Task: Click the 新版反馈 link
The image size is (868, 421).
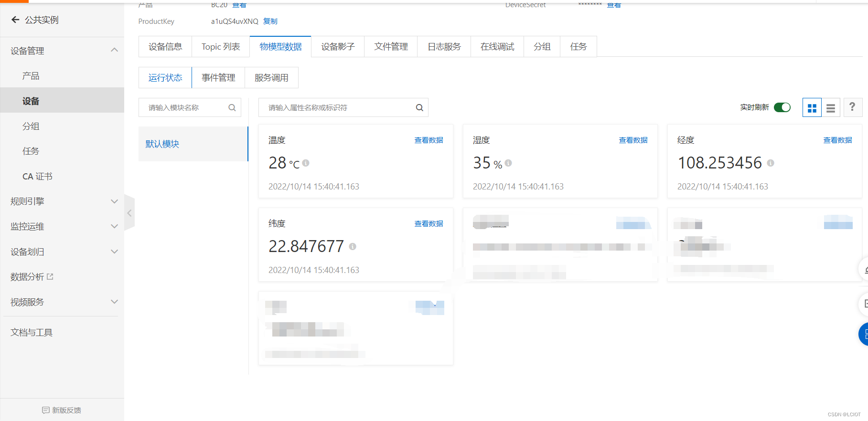Action: pos(66,410)
